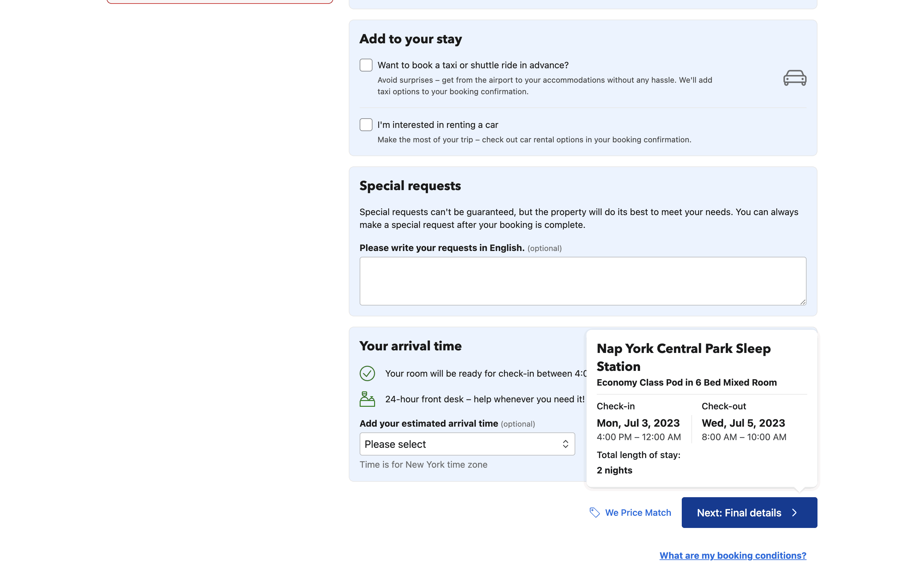
Task: Click the up-down arrows in arrival time select
Action: click(565, 444)
